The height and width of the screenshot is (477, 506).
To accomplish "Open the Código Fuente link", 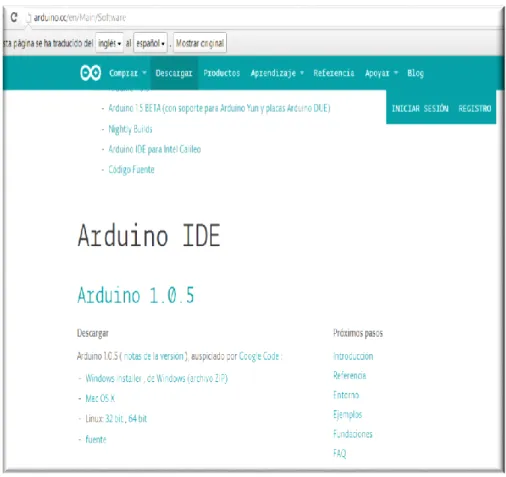I will point(131,170).
